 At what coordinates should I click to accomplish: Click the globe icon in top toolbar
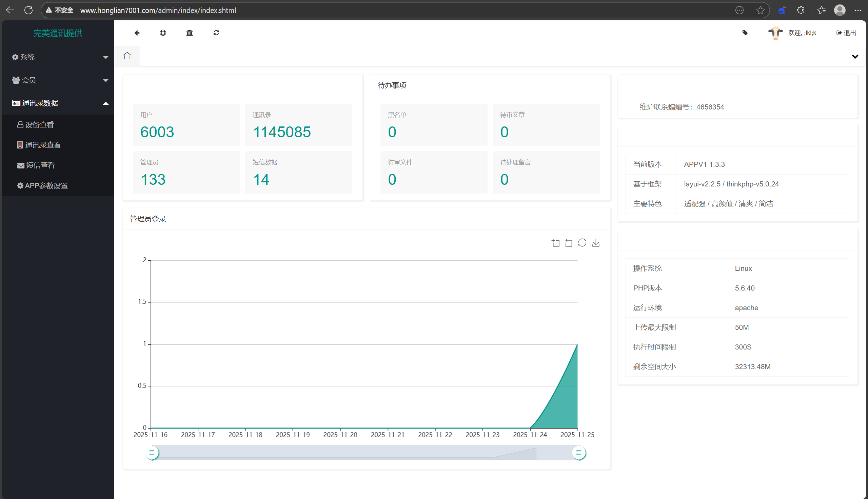163,33
